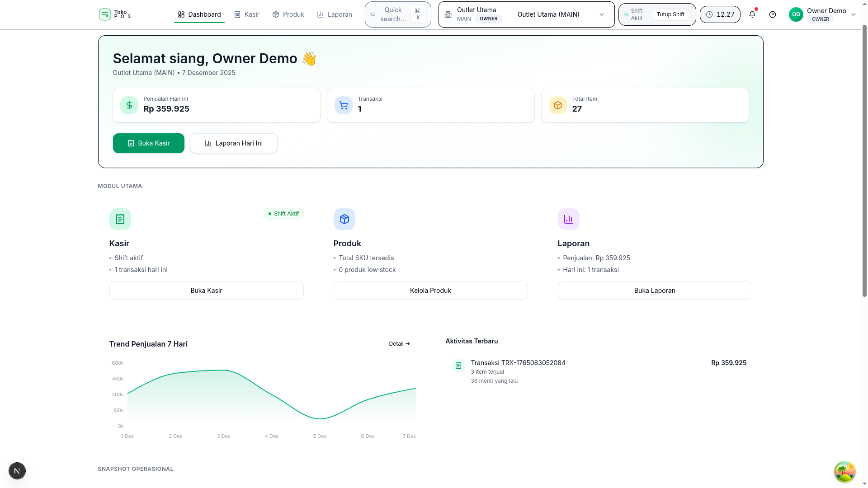Click the palm tree floating icon
This screenshot has height=488, width=868.
844,472
